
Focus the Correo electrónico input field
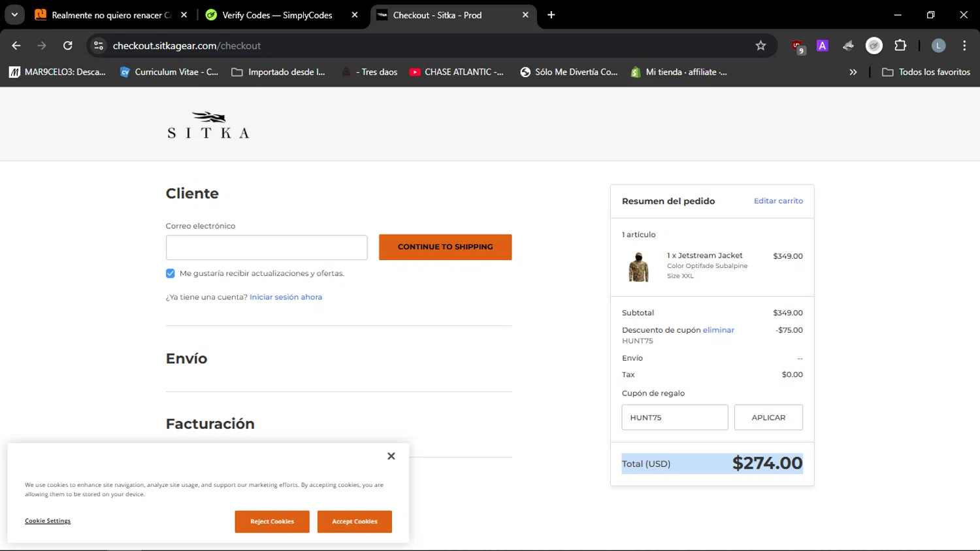coord(267,248)
